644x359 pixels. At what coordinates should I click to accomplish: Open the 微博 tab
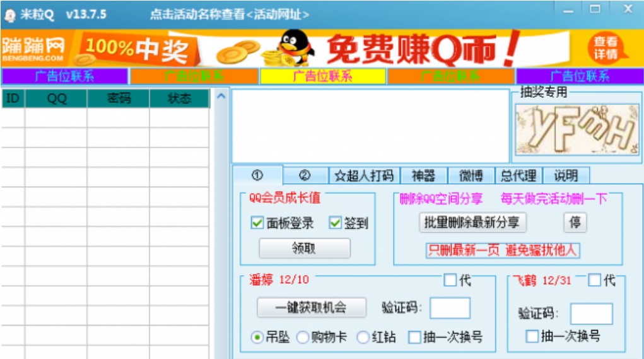coord(471,175)
